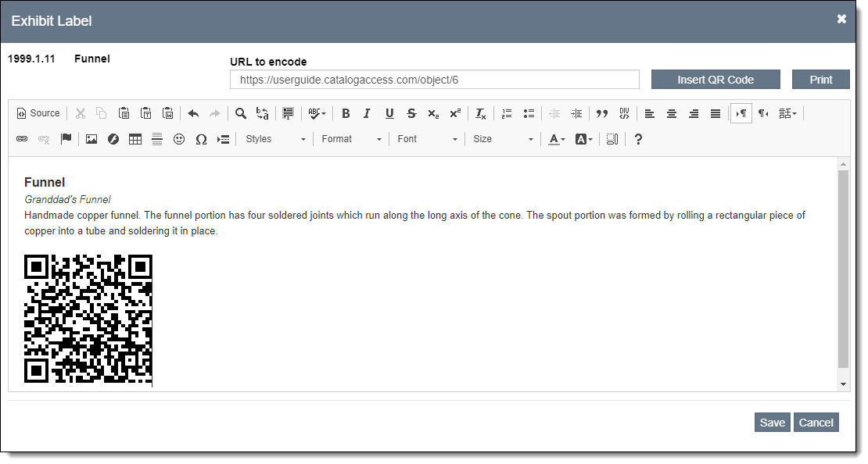Justify the text
868x464 pixels.
click(716, 113)
